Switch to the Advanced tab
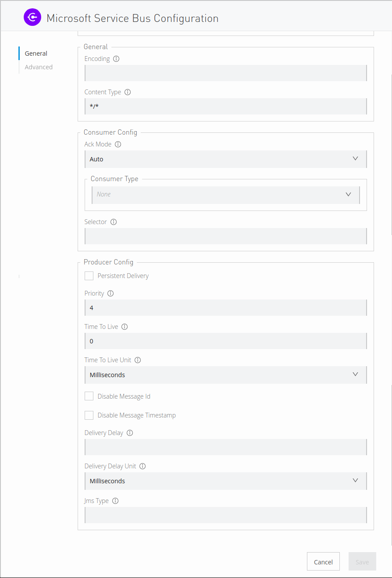This screenshot has width=392, height=578. click(39, 67)
